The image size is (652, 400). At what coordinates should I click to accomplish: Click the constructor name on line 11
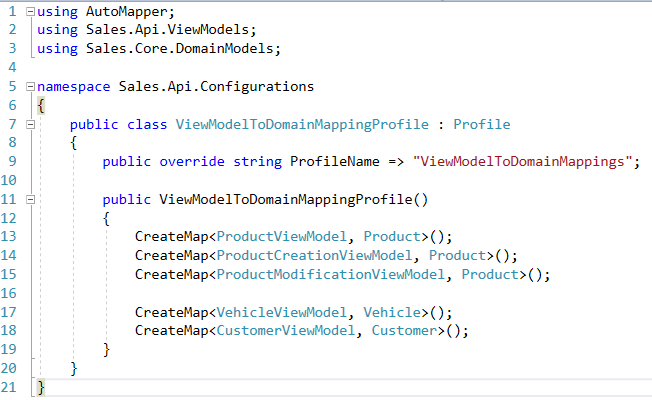[x=285, y=200]
